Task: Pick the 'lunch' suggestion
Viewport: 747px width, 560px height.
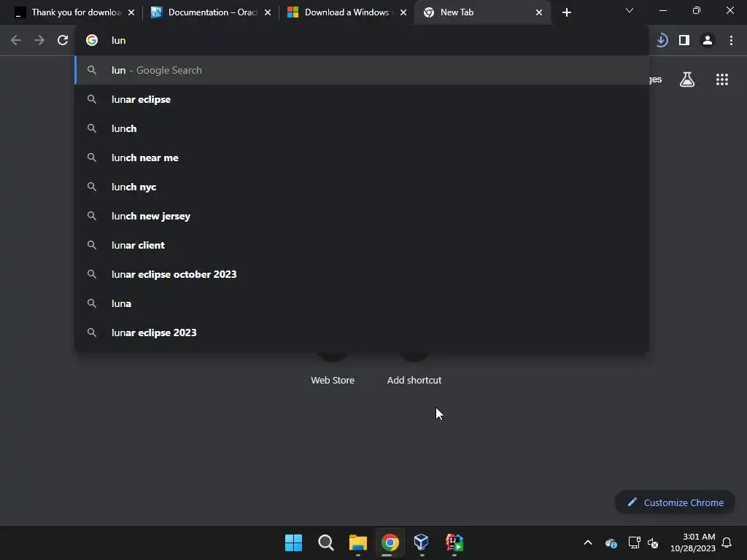Action: [362, 128]
